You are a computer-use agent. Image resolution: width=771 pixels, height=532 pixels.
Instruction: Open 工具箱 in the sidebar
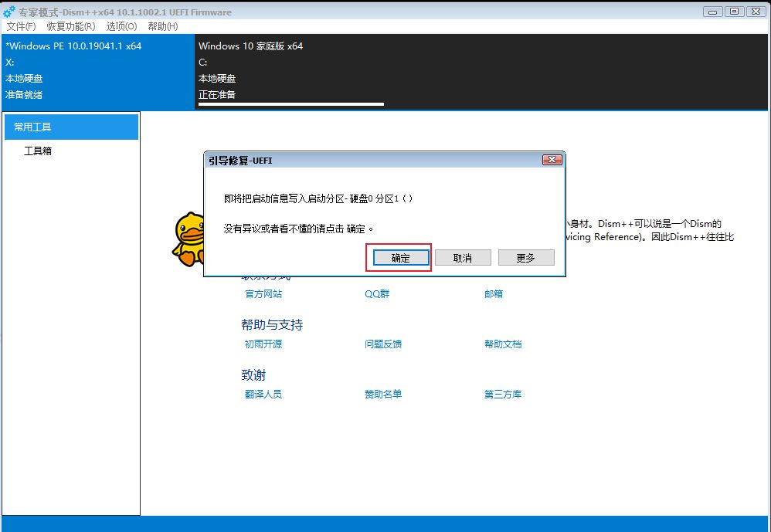[38, 151]
